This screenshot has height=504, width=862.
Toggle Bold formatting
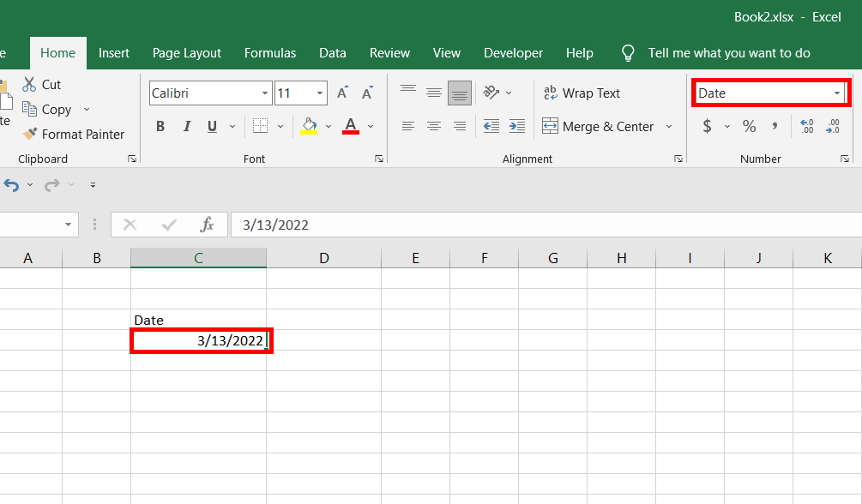coord(160,126)
